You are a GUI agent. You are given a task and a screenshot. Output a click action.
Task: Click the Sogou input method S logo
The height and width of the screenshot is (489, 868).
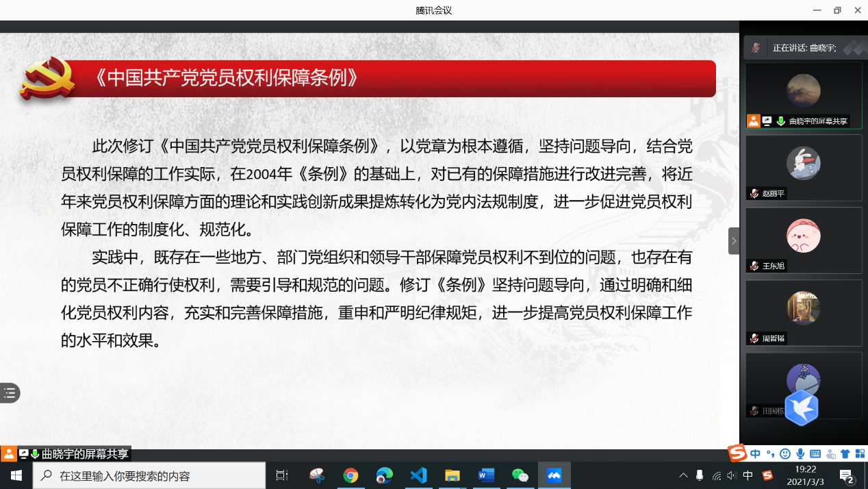tap(737, 453)
